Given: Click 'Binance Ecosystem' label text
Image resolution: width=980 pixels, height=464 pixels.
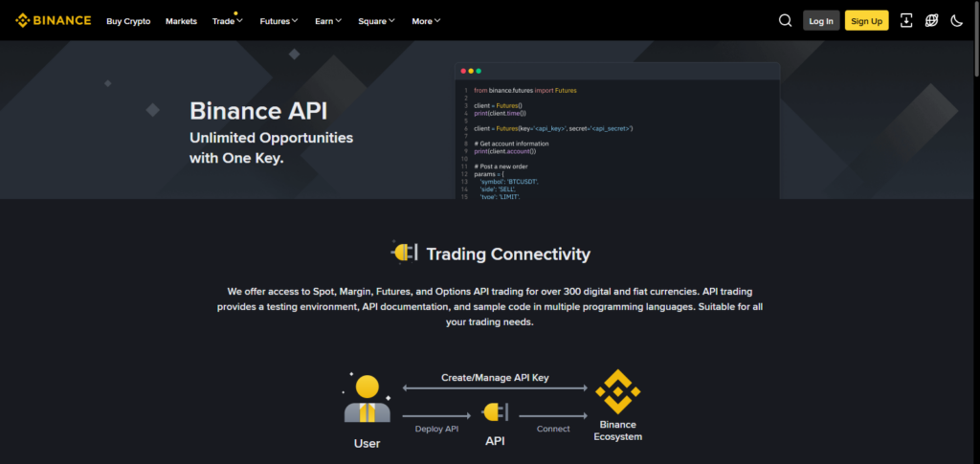Looking at the screenshot, I should coord(617,431).
